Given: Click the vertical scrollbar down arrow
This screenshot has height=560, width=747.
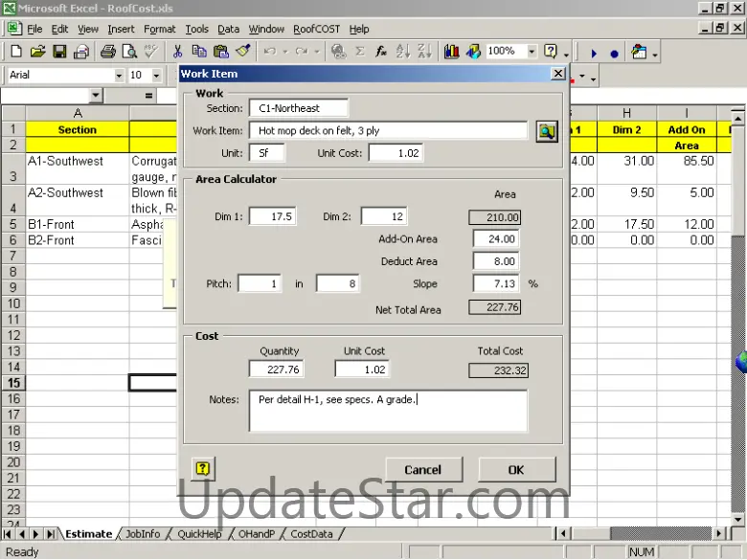Looking at the screenshot, I should (x=738, y=520).
